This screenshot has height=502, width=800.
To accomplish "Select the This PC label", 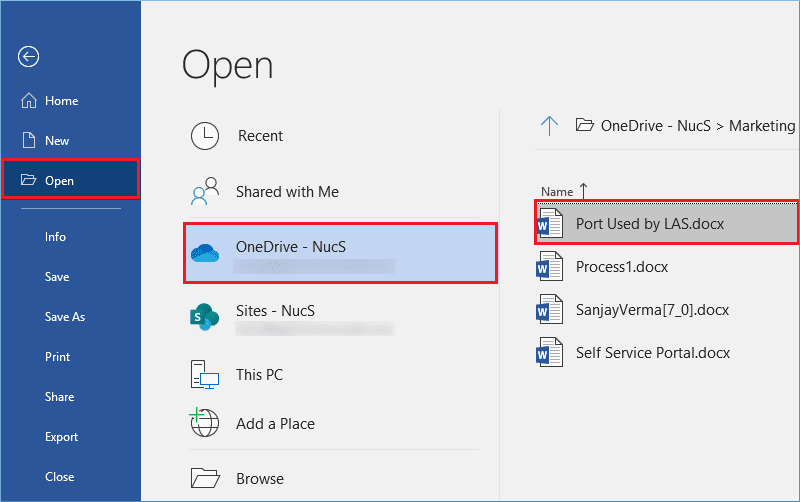I will (x=259, y=375).
